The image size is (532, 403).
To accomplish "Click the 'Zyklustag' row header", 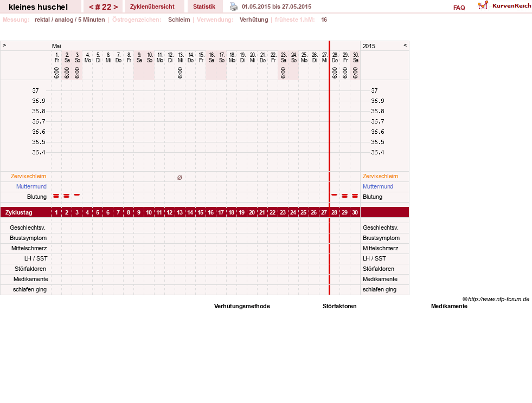I will [x=18, y=212].
